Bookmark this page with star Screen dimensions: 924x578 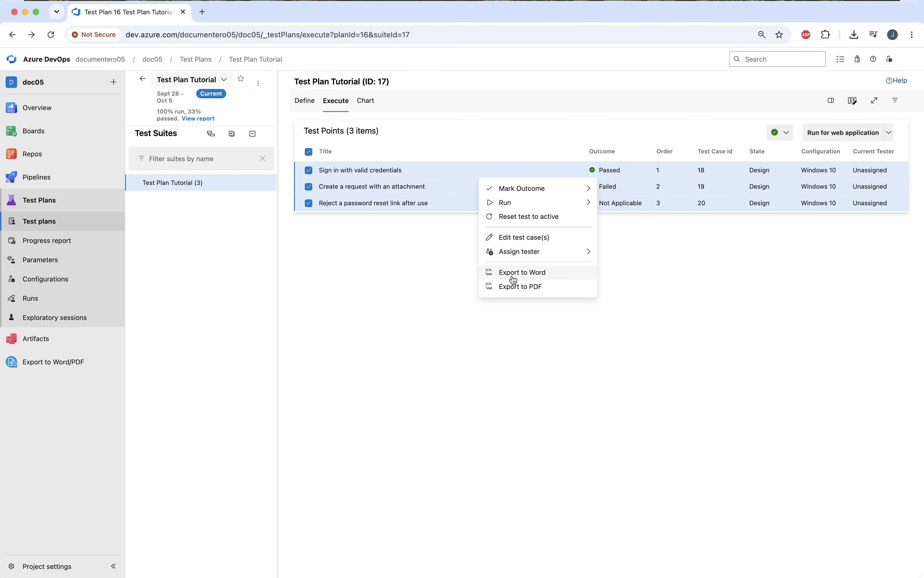[x=779, y=35]
